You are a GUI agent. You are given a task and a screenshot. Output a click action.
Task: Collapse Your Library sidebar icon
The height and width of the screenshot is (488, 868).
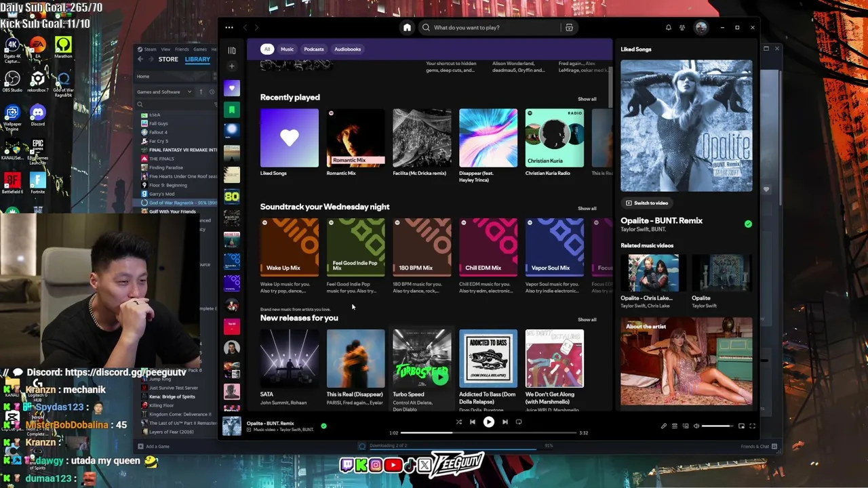click(231, 50)
